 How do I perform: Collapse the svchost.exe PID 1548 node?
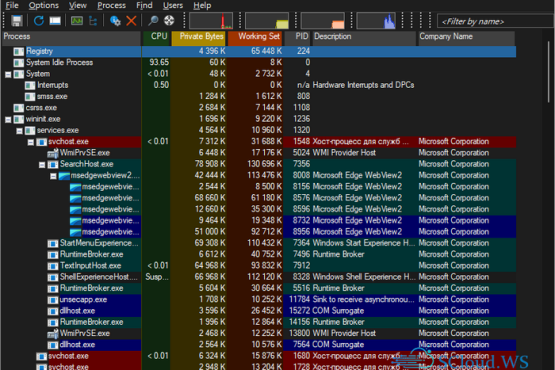click(31, 142)
